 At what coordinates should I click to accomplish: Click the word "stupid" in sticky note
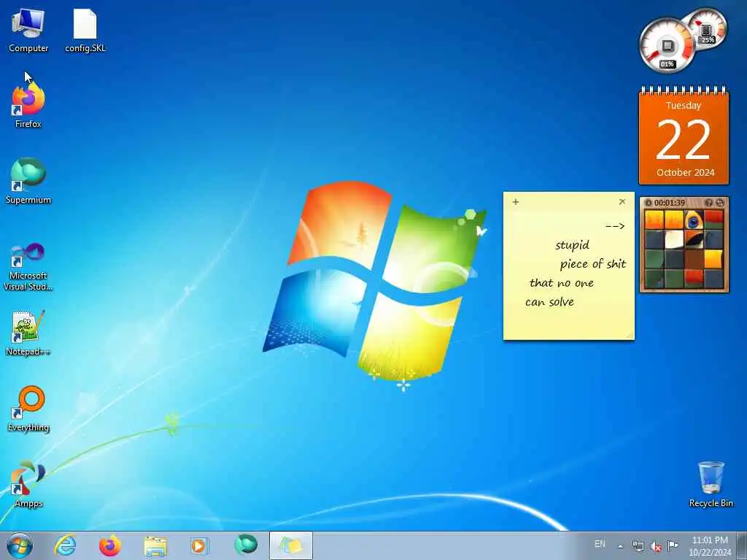pos(572,245)
